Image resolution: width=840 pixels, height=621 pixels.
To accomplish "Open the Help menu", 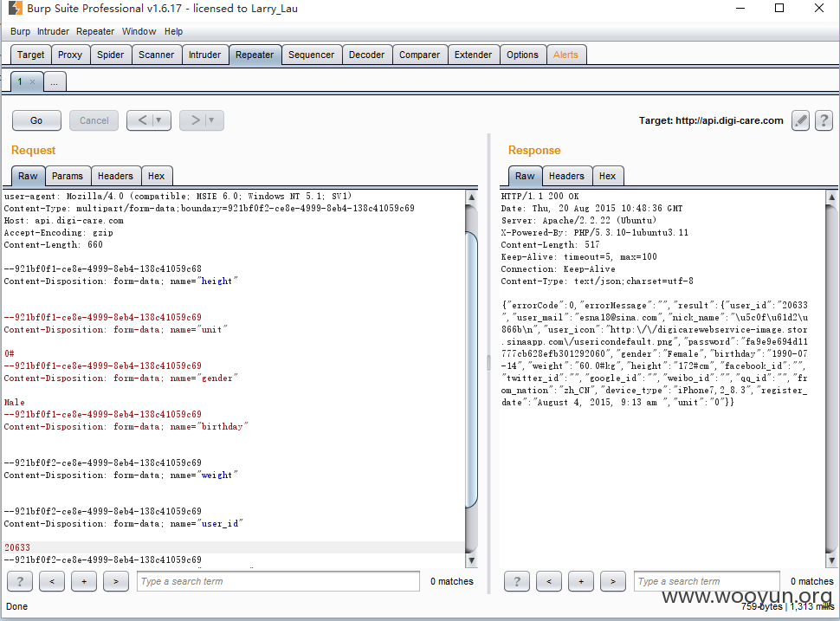I will tap(173, 31).
